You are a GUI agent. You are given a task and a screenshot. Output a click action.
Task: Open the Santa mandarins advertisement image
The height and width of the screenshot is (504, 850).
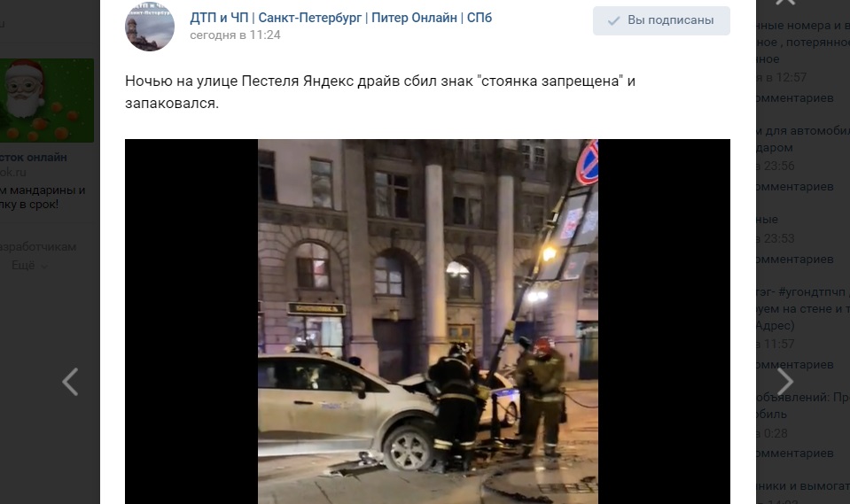pos(47,100)
